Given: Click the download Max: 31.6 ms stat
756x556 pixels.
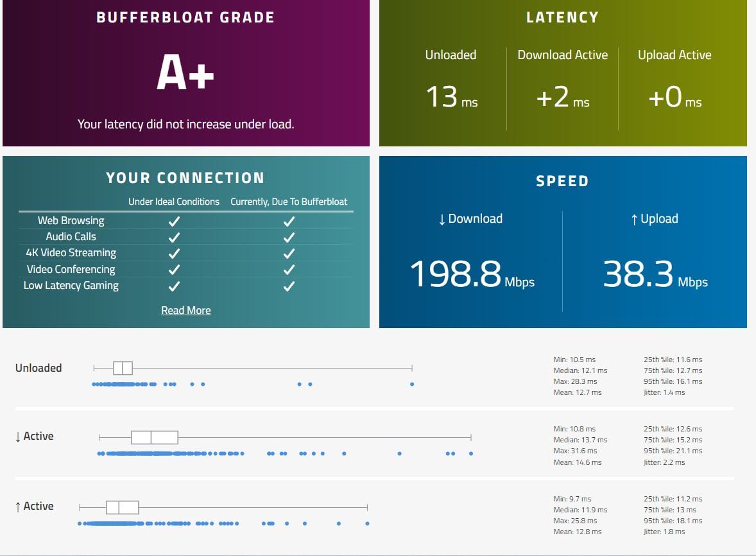Looking at the screenshot, I should click(575, 451).
